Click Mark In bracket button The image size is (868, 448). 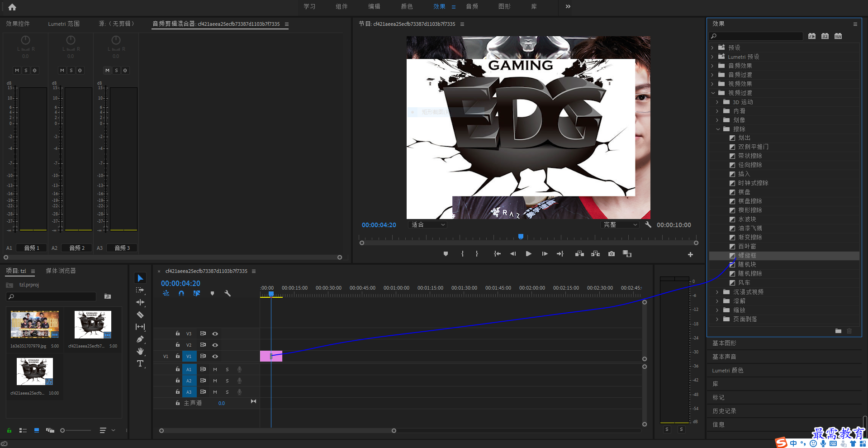pos(462,254)
